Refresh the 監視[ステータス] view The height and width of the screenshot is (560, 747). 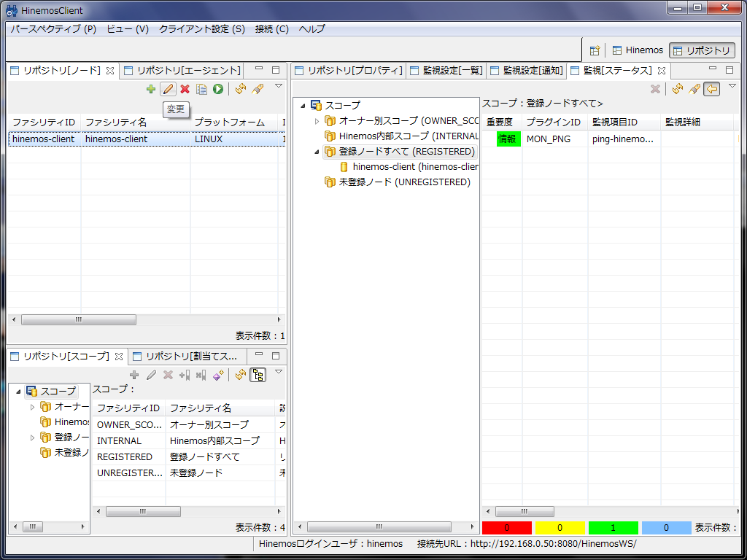678,89
